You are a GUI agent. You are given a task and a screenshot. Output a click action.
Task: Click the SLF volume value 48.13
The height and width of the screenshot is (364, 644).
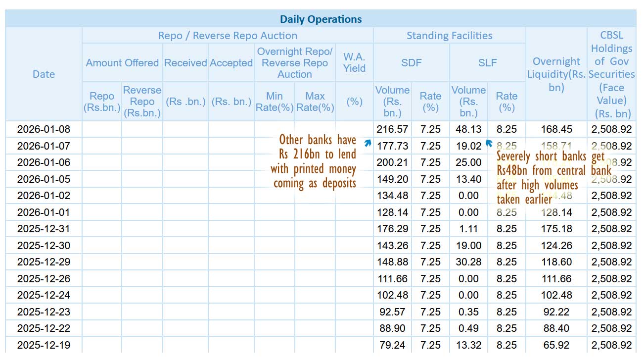468,129
